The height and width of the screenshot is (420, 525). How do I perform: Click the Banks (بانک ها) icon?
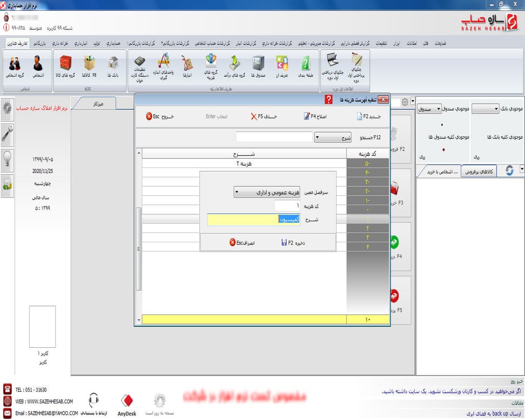point(113,67)
